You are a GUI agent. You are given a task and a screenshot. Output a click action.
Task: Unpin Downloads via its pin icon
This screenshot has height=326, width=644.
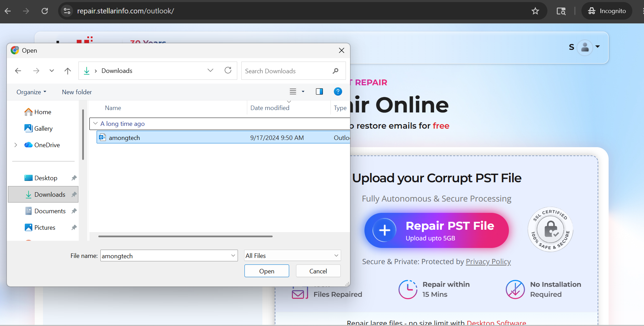74,195
